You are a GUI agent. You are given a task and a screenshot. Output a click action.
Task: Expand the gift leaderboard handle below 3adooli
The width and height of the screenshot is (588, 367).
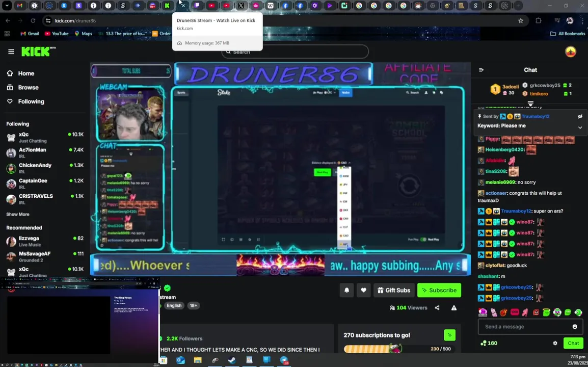tap(530, 103)
